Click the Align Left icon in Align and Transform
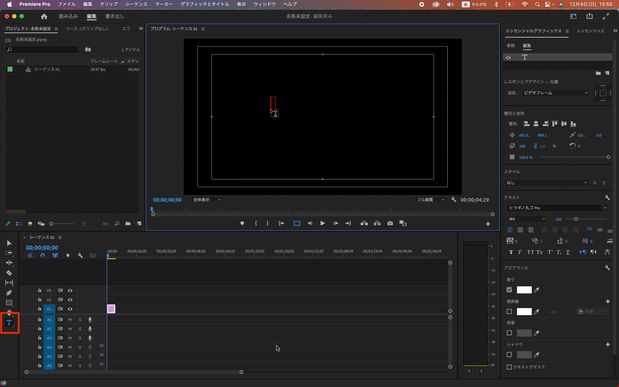 (526, 124)
